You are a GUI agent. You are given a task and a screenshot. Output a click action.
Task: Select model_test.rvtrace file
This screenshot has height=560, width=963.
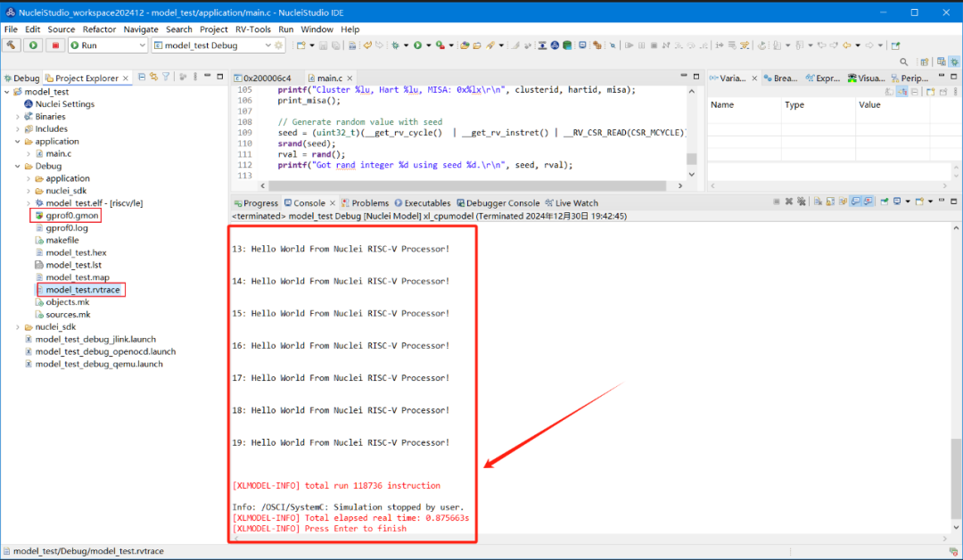83,289
